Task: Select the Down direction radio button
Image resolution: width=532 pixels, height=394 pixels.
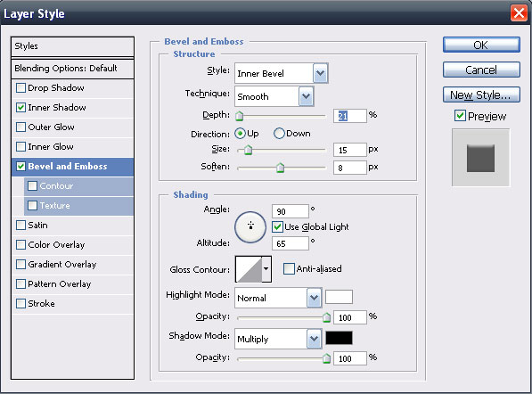Action: pyautogui.click(x=279, y=134)
